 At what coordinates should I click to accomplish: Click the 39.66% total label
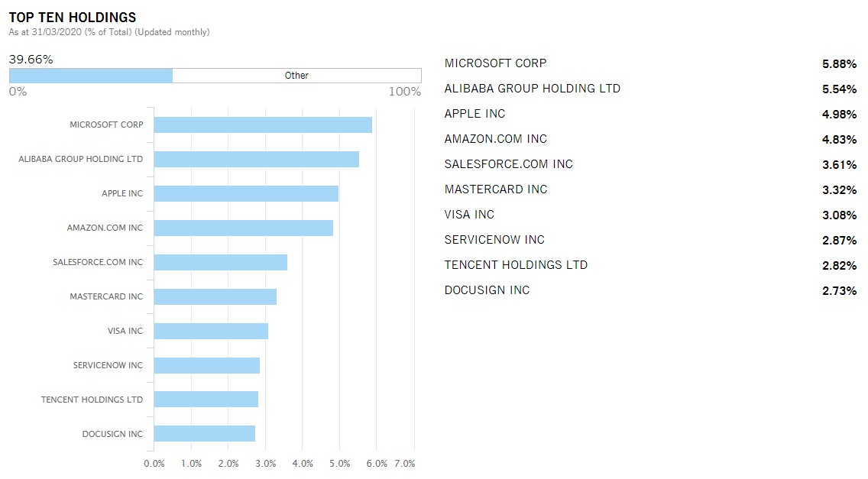coord(31,60)
